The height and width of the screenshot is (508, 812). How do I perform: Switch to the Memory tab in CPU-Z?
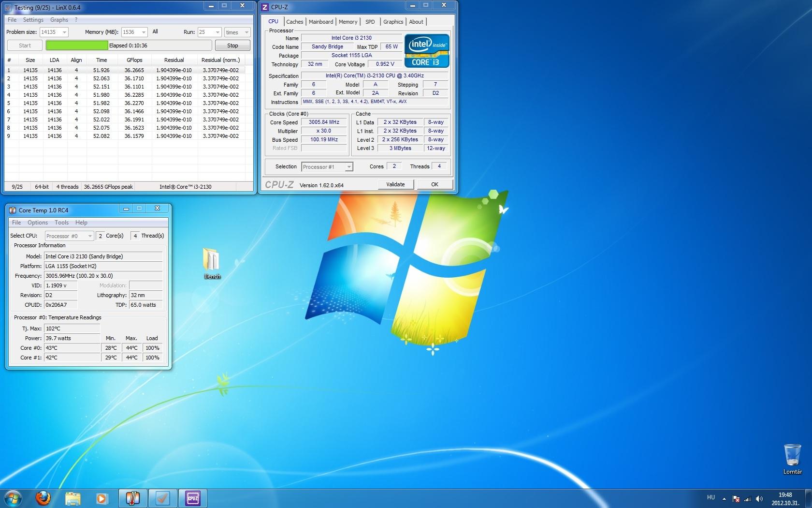tap(348, 22)
